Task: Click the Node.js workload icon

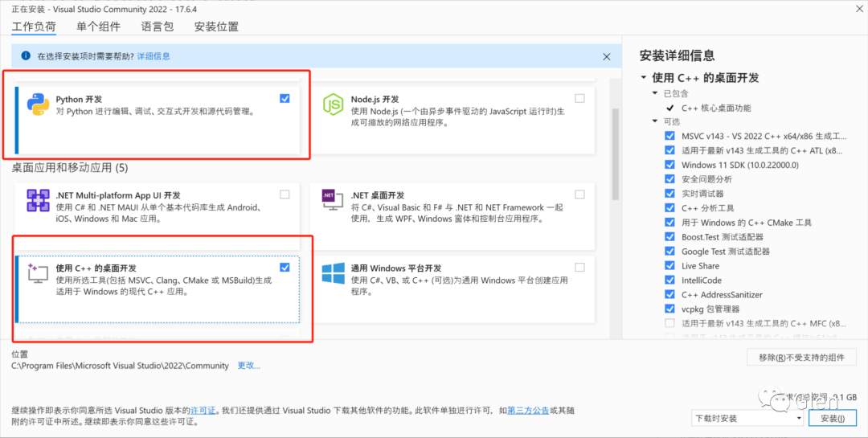Action: point(334,104)
